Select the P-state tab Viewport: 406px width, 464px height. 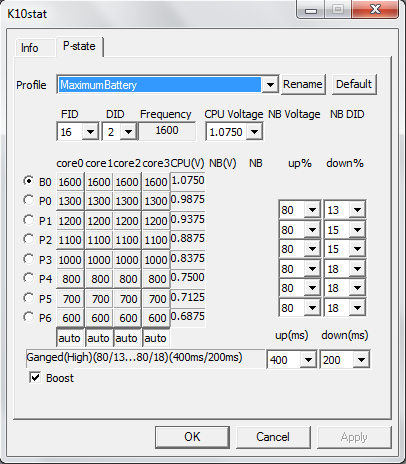pos(79,46)
